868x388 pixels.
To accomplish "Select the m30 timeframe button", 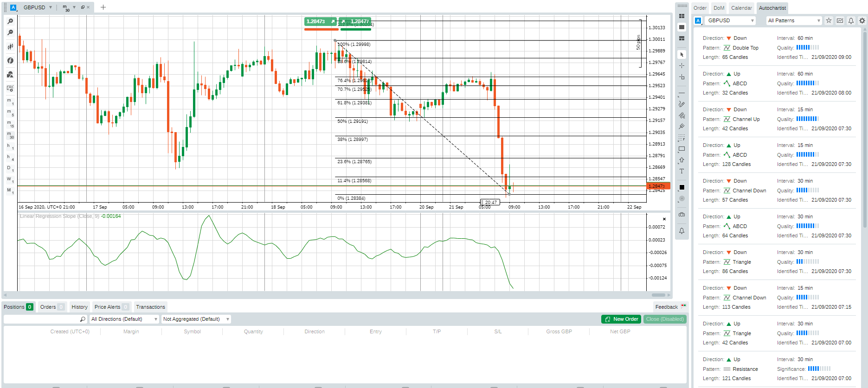I will (10, 135).
